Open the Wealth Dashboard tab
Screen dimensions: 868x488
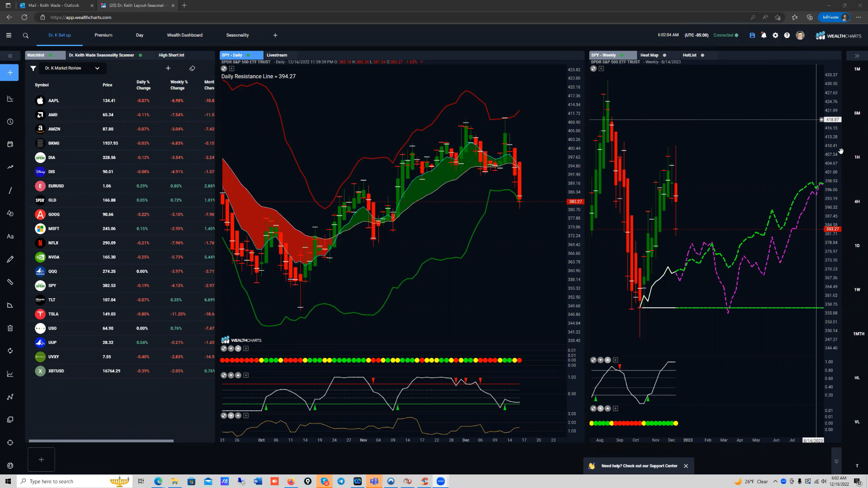(184, 35)
